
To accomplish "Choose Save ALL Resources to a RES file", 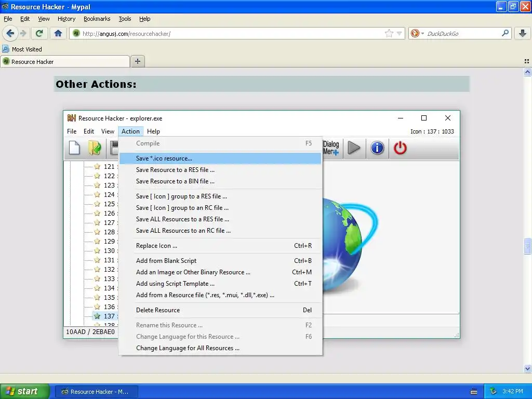I will 220,219.
